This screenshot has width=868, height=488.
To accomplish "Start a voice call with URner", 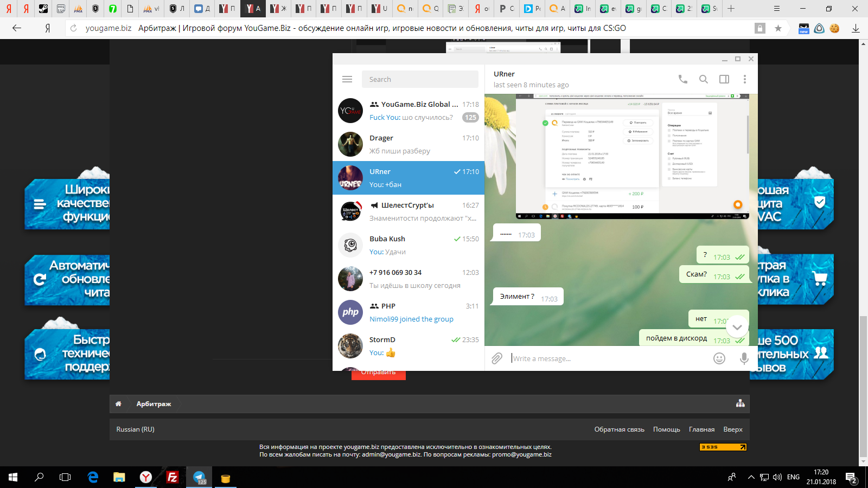I will (682, 79).
